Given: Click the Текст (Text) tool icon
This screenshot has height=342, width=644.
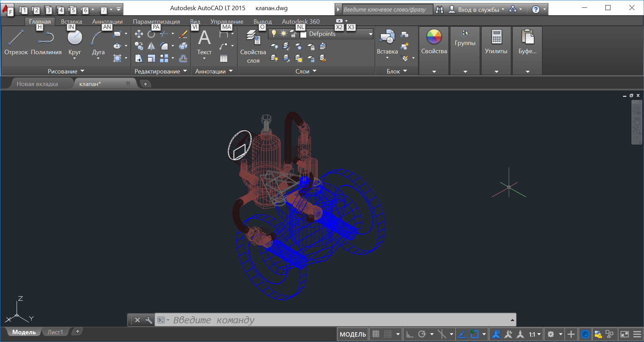Looking at the screenshot, I should (x=204, y=38).
